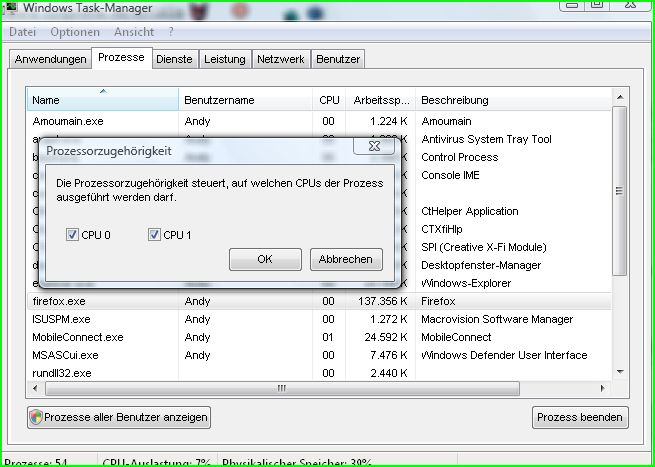The image size is (655, 467).
Task: Click the SPI (Creative X-Fi Module) description
Action: click(484, 247)
